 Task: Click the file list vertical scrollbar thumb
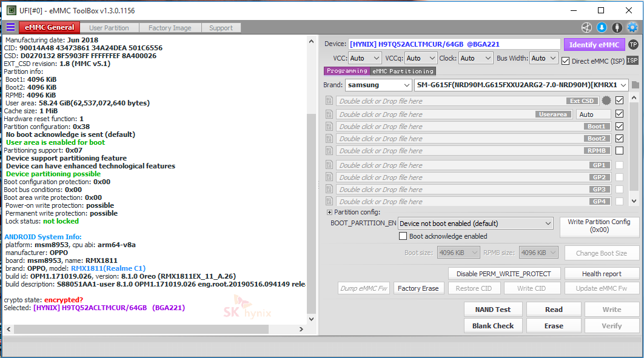634,148
